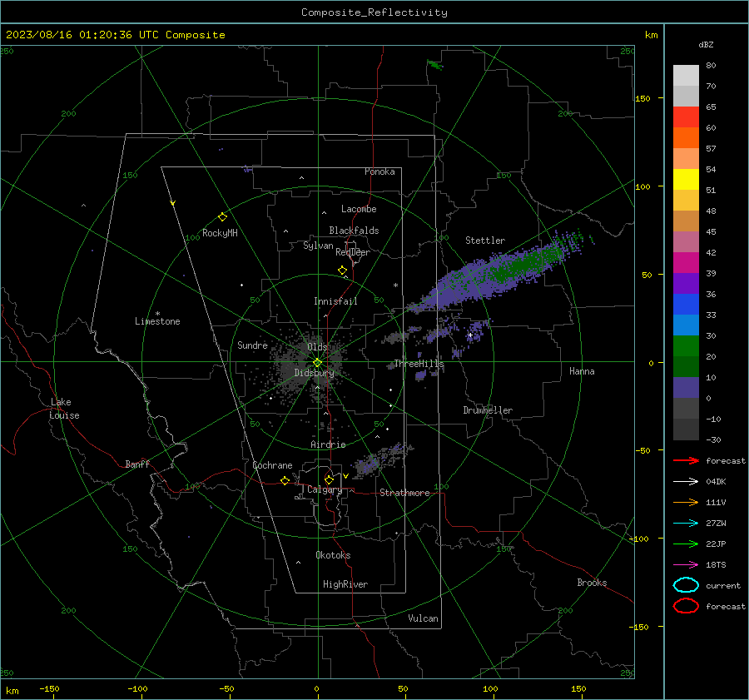749x700 pixels.
Task: Click the magenta 18TS arrow legend icon
Action: pyautogui.click(x=686, y=565)
